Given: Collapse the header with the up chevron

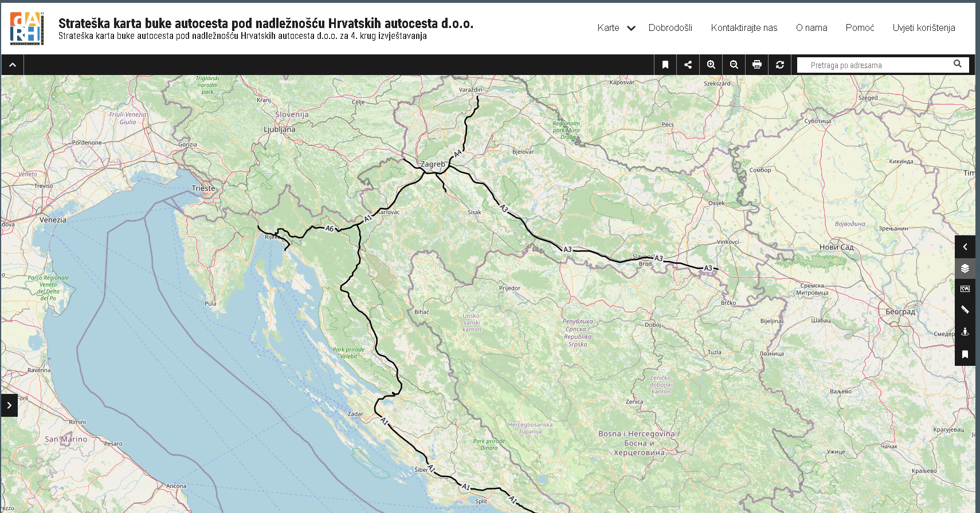Looking at the screenshot, I should click(x=13, y=65).
